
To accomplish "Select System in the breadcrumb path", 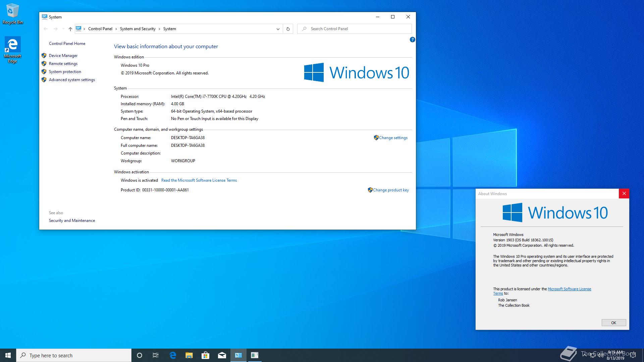I will click(170, 29).
